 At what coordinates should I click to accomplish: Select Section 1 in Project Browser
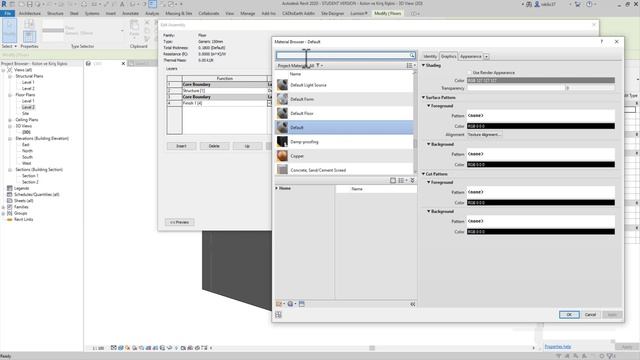coord(30,176)
